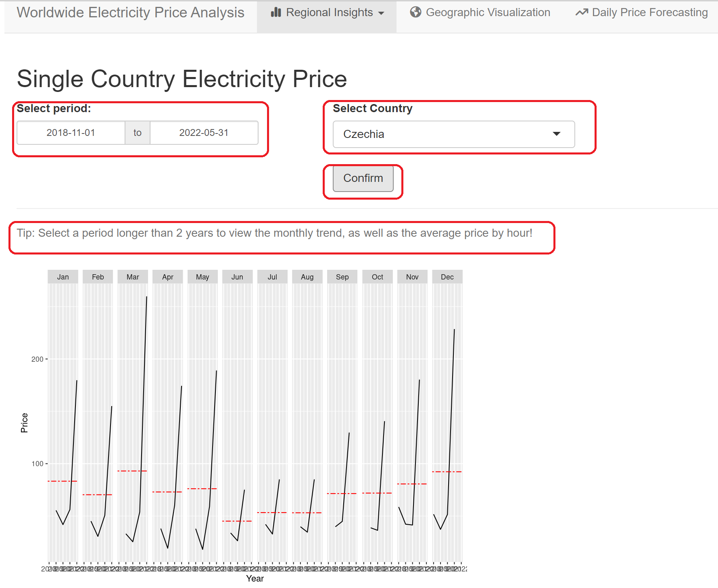Click the trend line icon beside Daily Price Forecasting
The height and width of the screenshot is (588, 718).
[x=581, y=13]
